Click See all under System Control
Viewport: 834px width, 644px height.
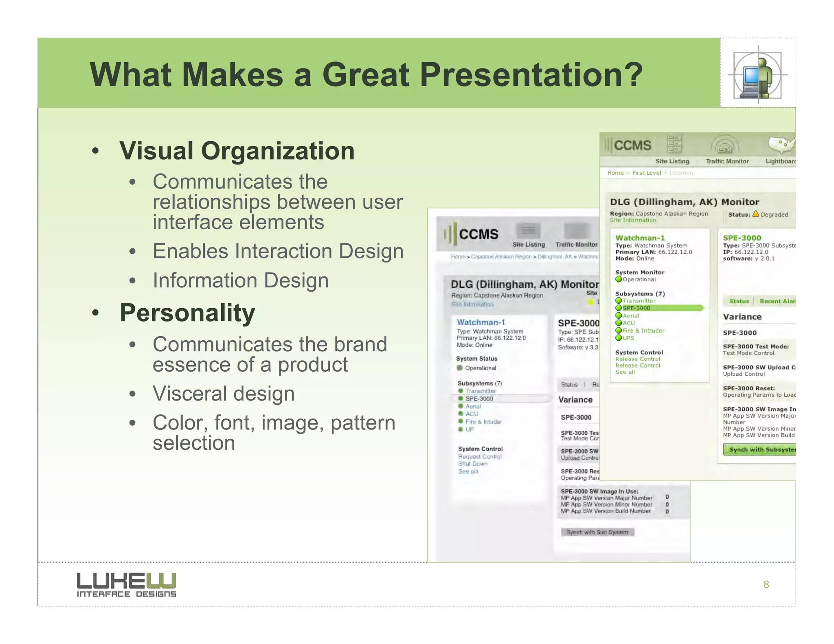coord(625,372)
